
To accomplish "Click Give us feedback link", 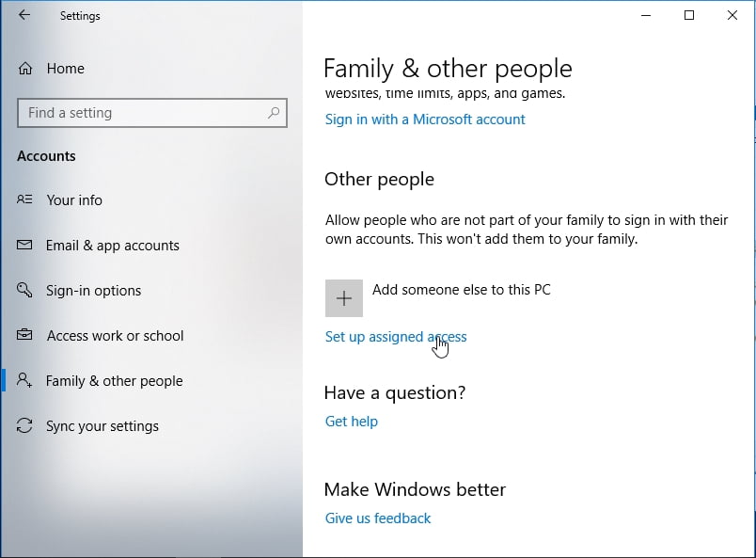I will pos(377,518).
